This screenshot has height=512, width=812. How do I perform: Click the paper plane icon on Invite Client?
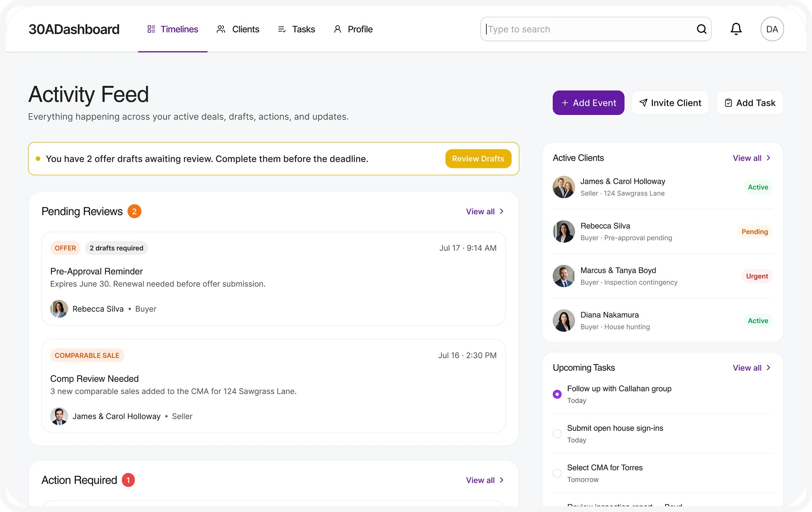click(643, 103)
